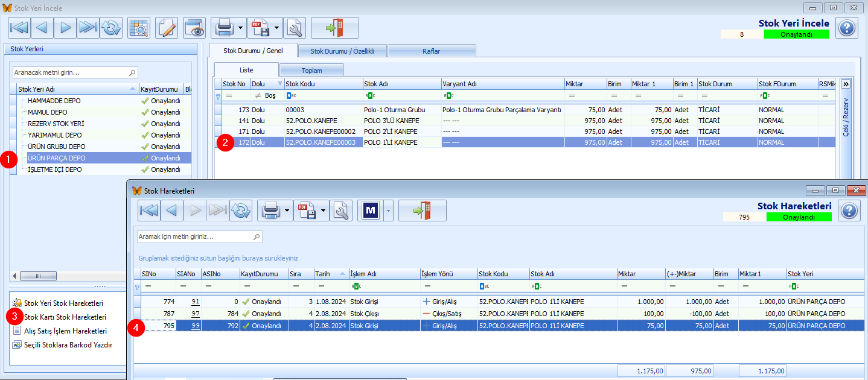868x380 pixels.
Task: Save as PDF in Stok Yeri İncele toolbar
Action: pyautogui.click(x=260, y=28)
